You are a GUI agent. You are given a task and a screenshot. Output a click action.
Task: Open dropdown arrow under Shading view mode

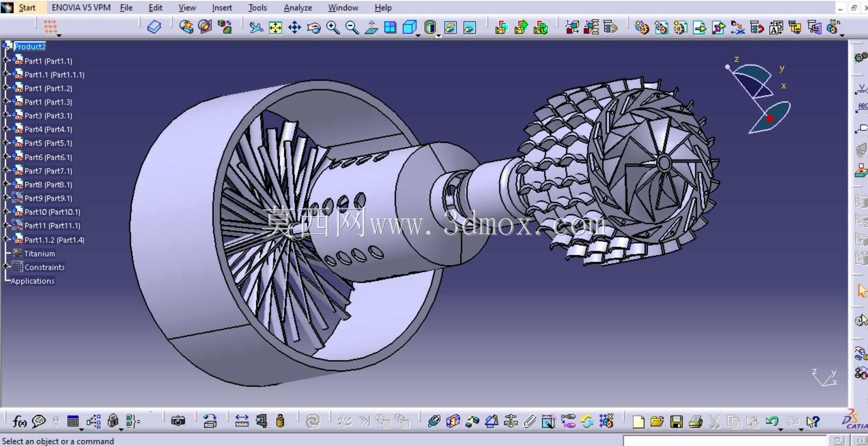[x=438, y=35]
